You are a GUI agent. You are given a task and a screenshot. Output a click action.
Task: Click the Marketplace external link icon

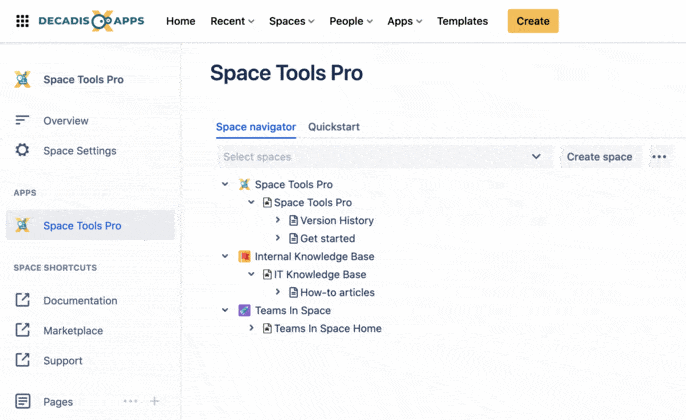(x=23, y=330)
